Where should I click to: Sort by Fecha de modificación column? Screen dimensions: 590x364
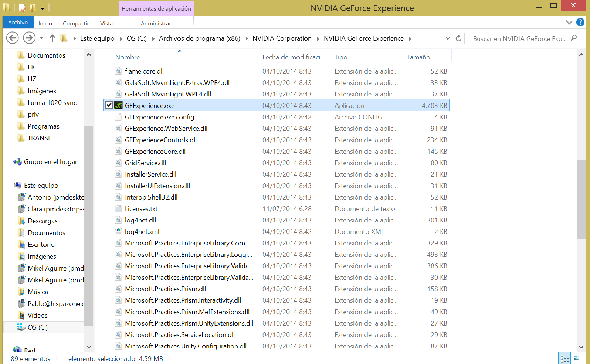[x=294, y=57]
